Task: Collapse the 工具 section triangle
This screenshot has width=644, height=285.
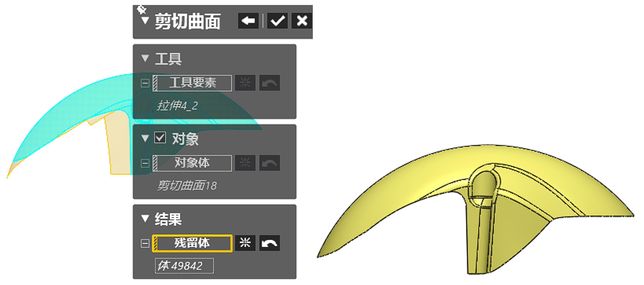Action: coord(145,58)
